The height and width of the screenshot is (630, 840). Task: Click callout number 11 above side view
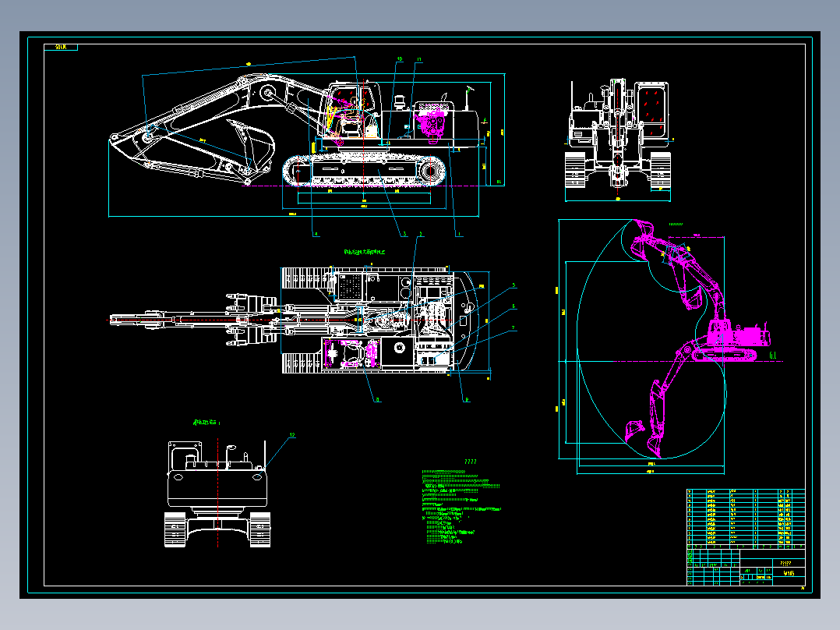419,59
